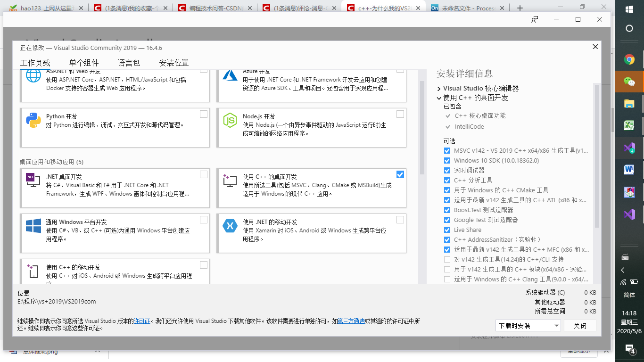The height and width of the screenshot is (362, 644).
Task: Uncheck the Google Test adapter component
Action: point(447,220)
